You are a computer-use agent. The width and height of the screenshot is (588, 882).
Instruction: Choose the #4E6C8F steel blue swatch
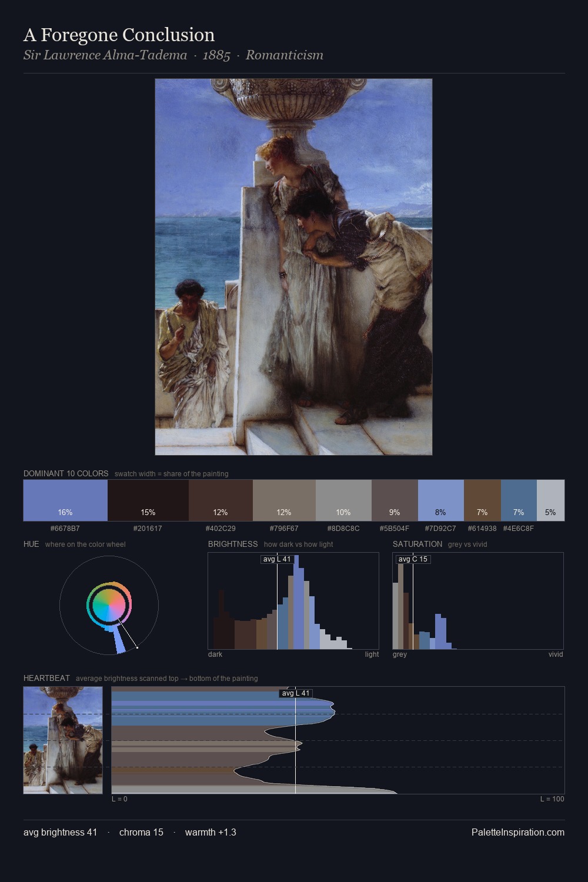point(519,500)
